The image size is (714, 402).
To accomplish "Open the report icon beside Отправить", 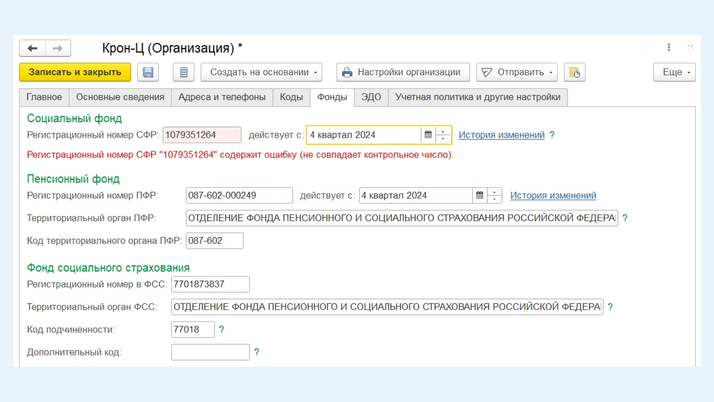I will point(575,72).
